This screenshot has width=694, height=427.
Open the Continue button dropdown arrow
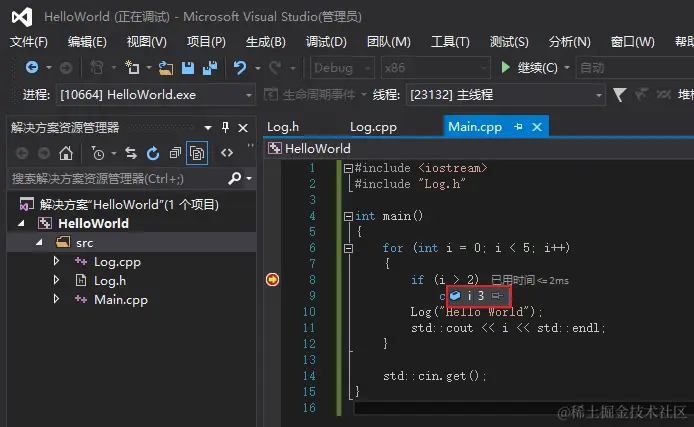click(x=567, y=68)
